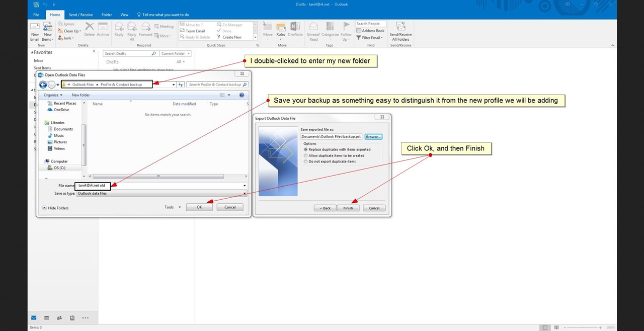This screenshot has width=644, height=331.
Task: Open the All filter dropdown in Drafts
Action: (x=180, y=62)
